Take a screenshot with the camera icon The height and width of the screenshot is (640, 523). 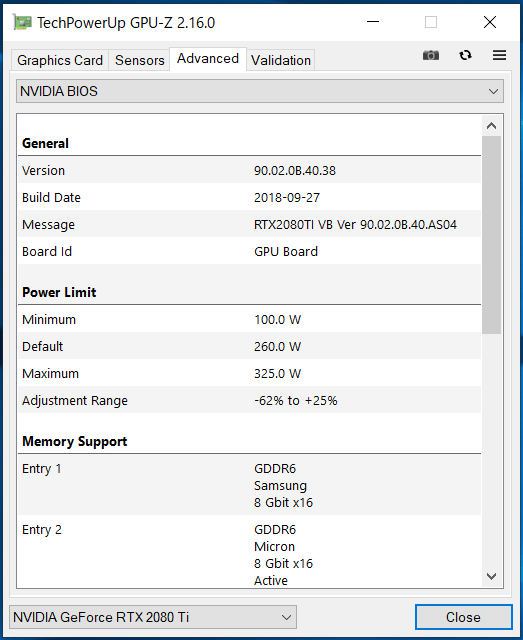pyautogui.click(x=431, y=55)
